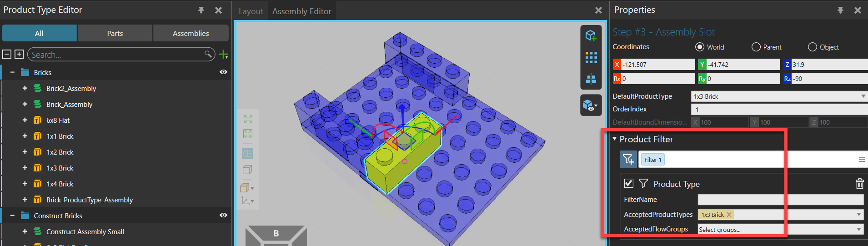Click the zoom extents arrows icon
868x246 pixels.
pyautogui.click(x=248, y=119)
